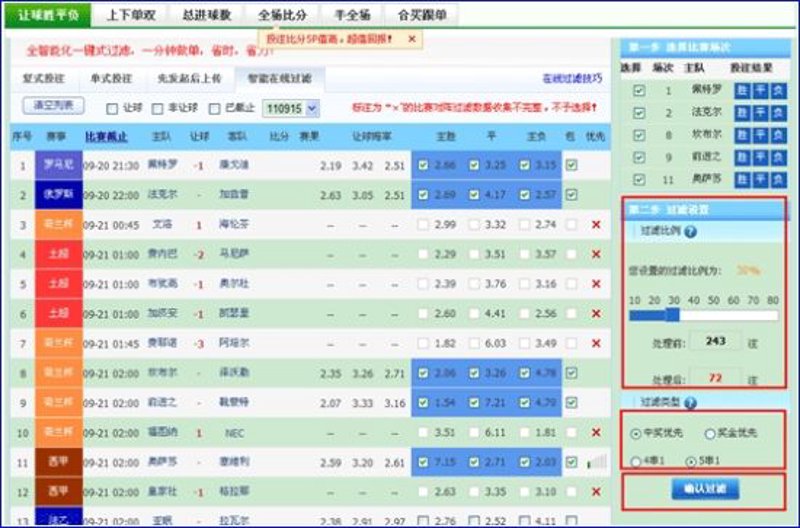This screenshot has width=800, height=528.
Task: Uncheck the 包 checkbox in row 8
Action: point(571,373)
